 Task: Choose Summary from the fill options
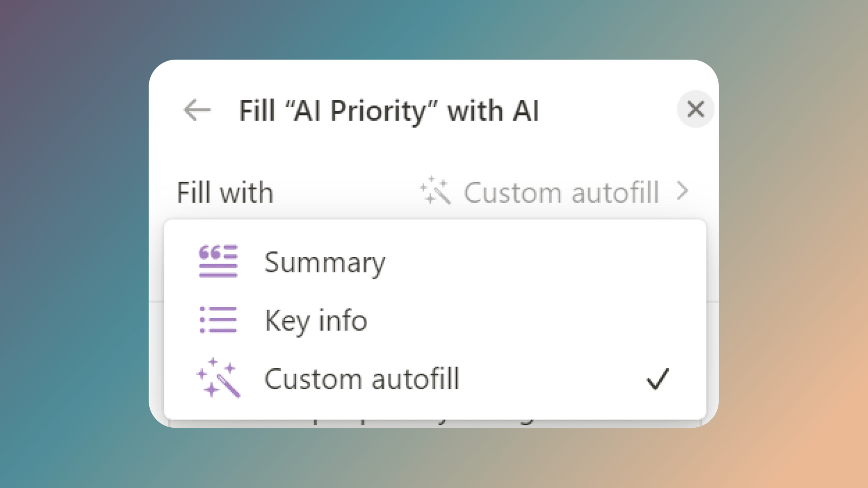(324, 262)
